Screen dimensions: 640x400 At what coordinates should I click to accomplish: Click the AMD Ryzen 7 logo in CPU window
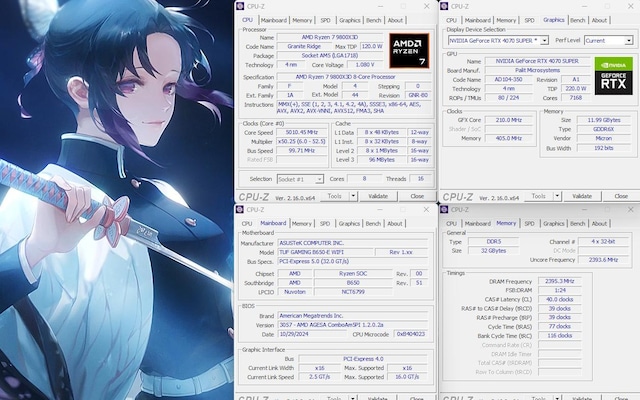[x=409, y=51]
